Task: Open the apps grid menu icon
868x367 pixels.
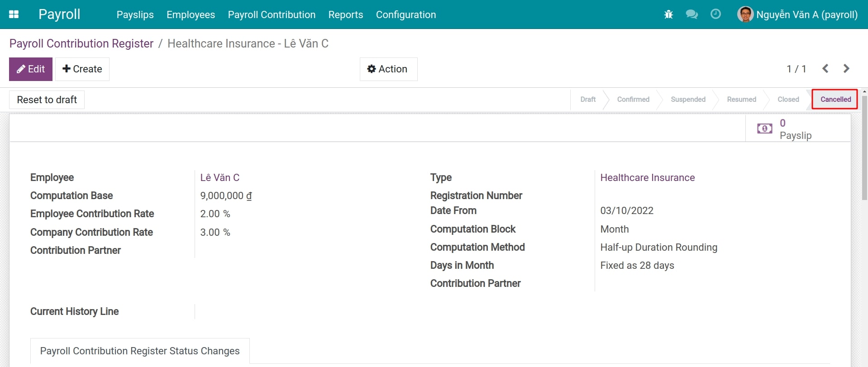Action: (14, 14)
